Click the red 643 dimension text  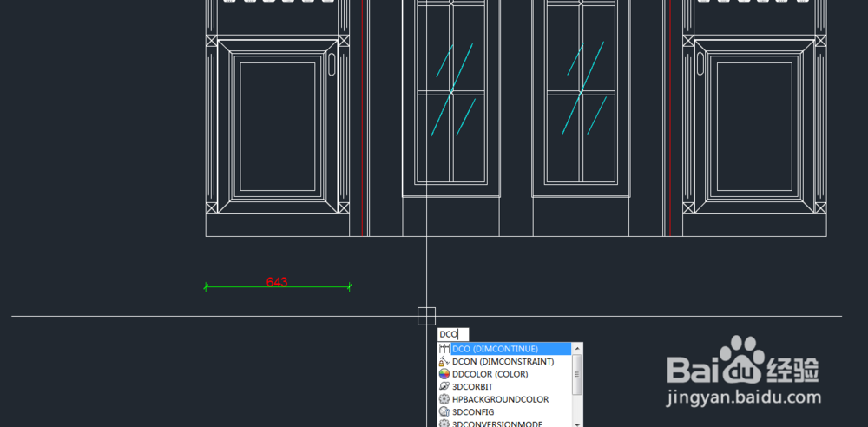coord(277,282)
